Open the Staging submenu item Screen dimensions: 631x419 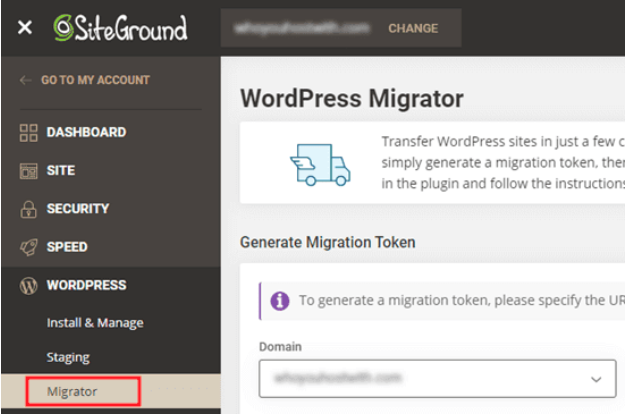coord(68,357)
